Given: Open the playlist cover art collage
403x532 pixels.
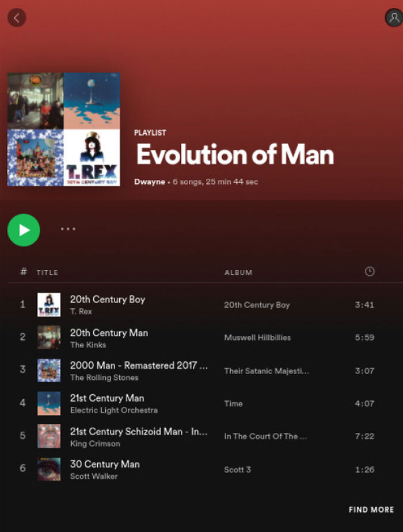Looking at the screenshot, I should 63,129.
